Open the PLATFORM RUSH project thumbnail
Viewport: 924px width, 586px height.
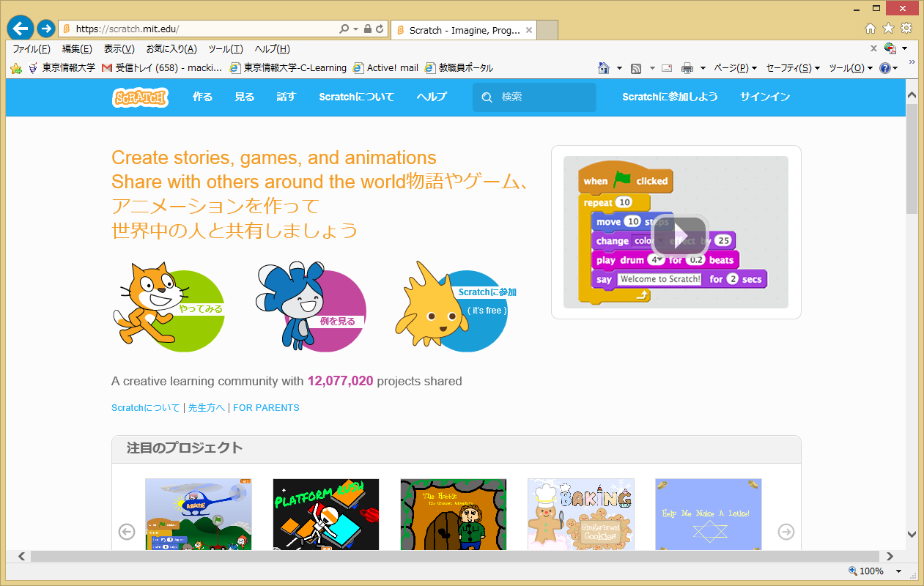click(x=326, y=514)
